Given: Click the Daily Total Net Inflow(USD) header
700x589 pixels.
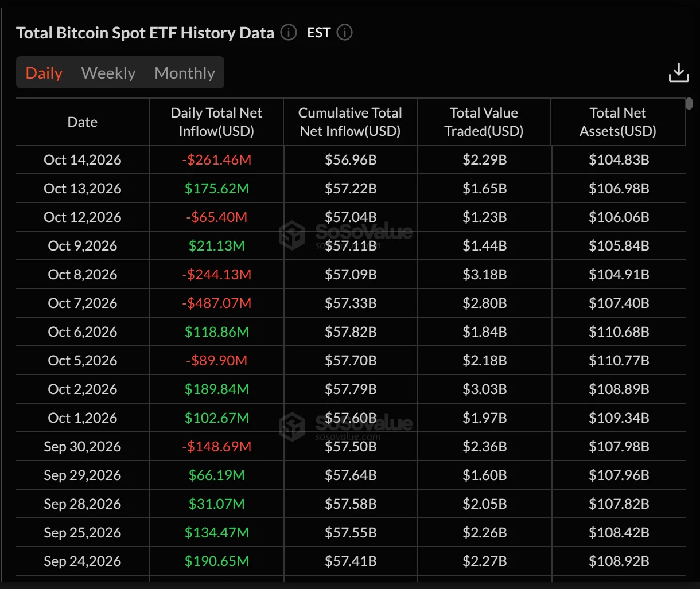Looking at the screenshot, I should 216,122.
